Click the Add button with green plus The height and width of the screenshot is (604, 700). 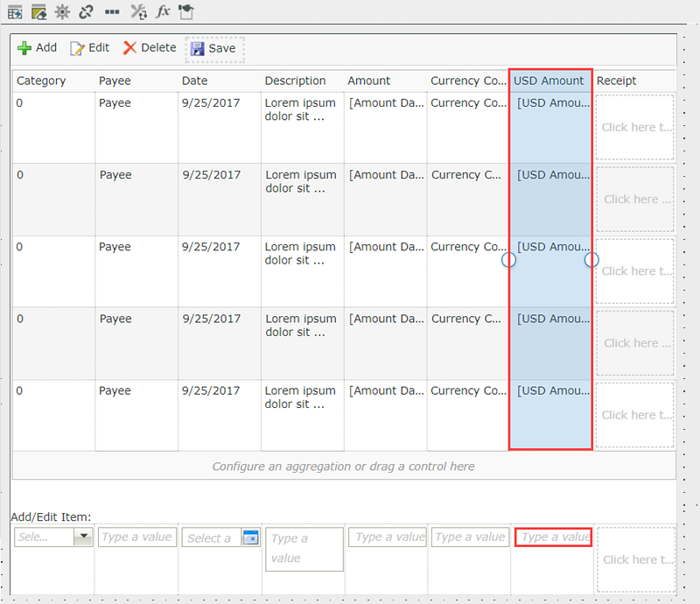(38, 48)
